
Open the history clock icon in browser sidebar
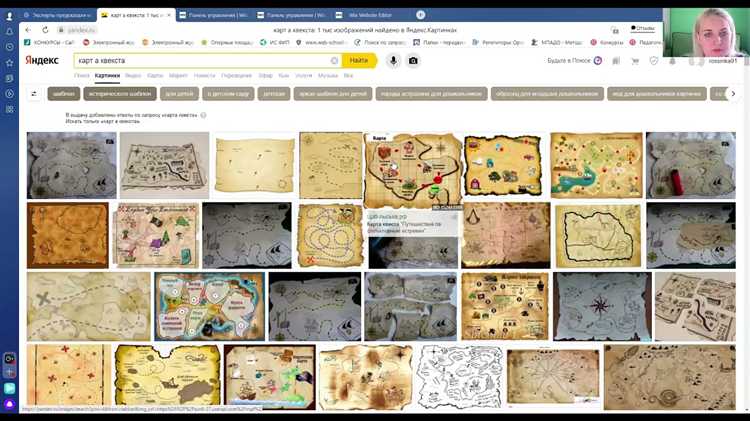pos(9,47)
